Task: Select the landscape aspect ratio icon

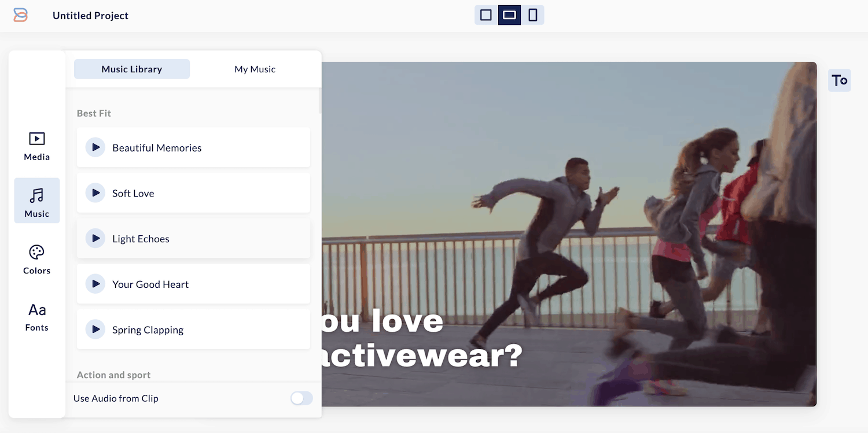Action: [x=509, y=15]
